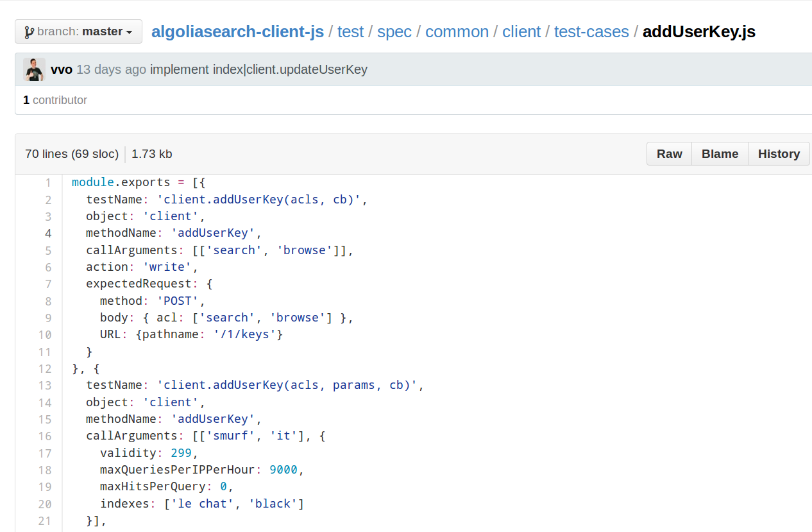Image resolution: width=812 pixels, height=532 pixels.
Task: Open the Blame view
Action: pyautogui.click(x=720, y=154)
